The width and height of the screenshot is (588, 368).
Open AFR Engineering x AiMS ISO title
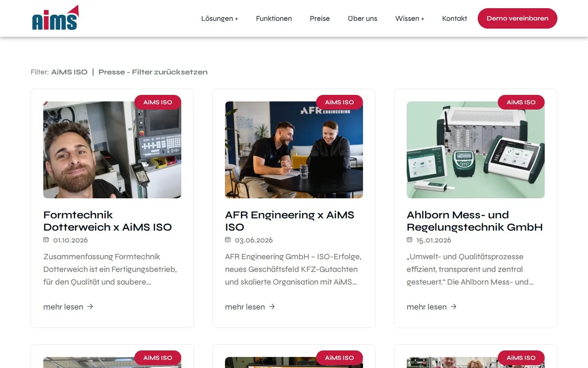pyautogui.click(x=290, y=221)
